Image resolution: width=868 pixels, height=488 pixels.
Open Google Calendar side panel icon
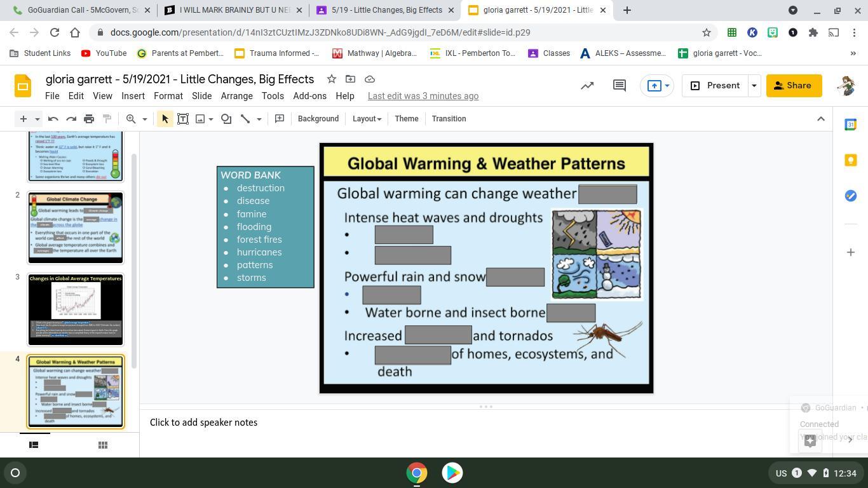(x=850, y=125)
